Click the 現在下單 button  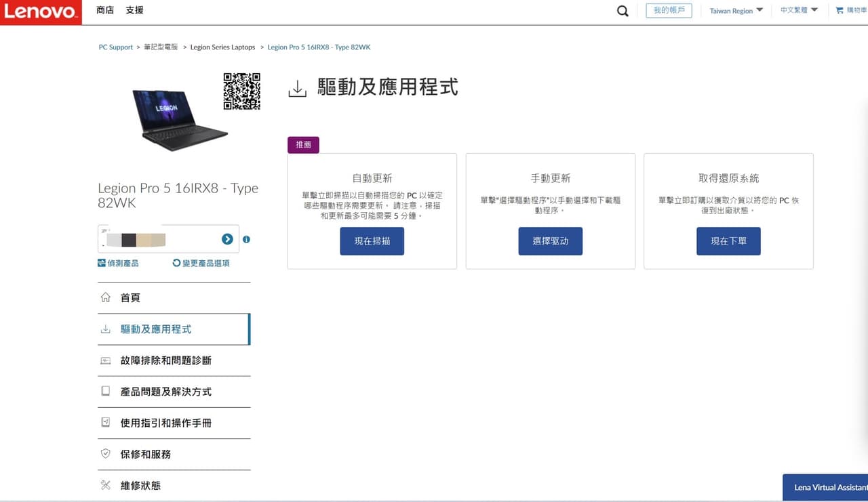click(x=728, y=241)
